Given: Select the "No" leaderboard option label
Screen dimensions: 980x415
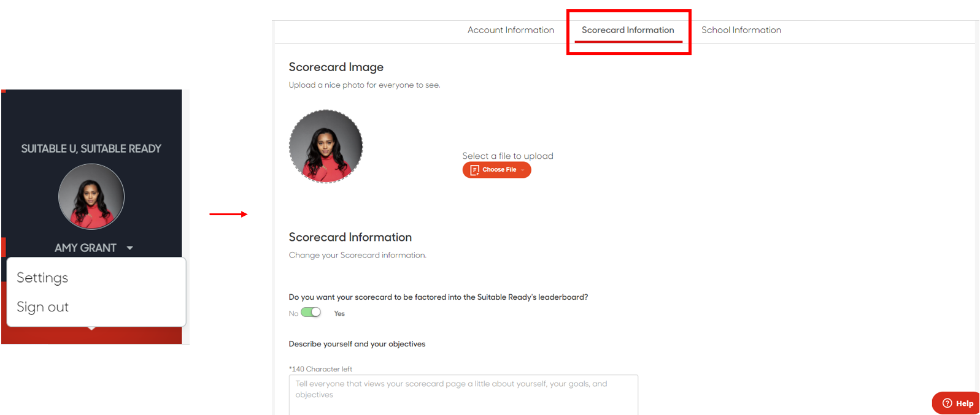Looking at the screenshot, I should coord(293,313).
